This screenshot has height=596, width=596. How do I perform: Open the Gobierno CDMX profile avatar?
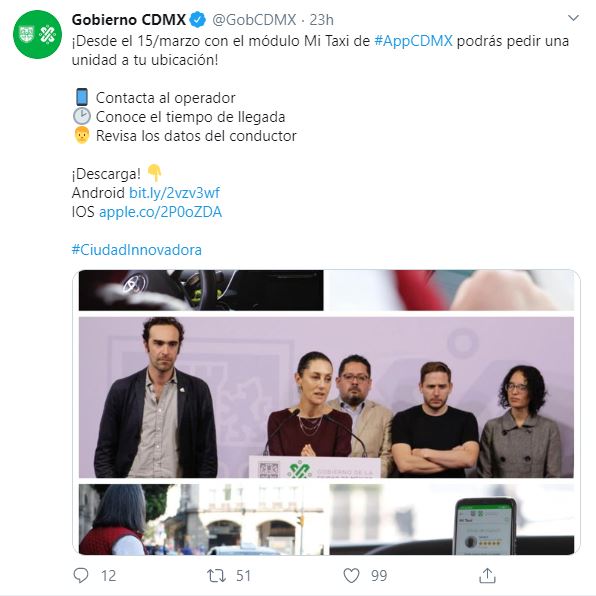37,34
